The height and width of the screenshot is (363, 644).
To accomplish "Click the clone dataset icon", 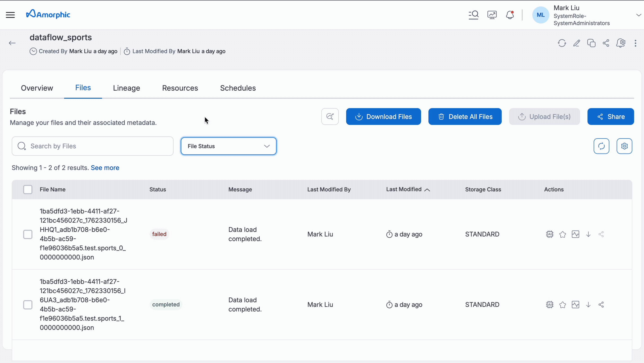I will [x=591, y=43].
